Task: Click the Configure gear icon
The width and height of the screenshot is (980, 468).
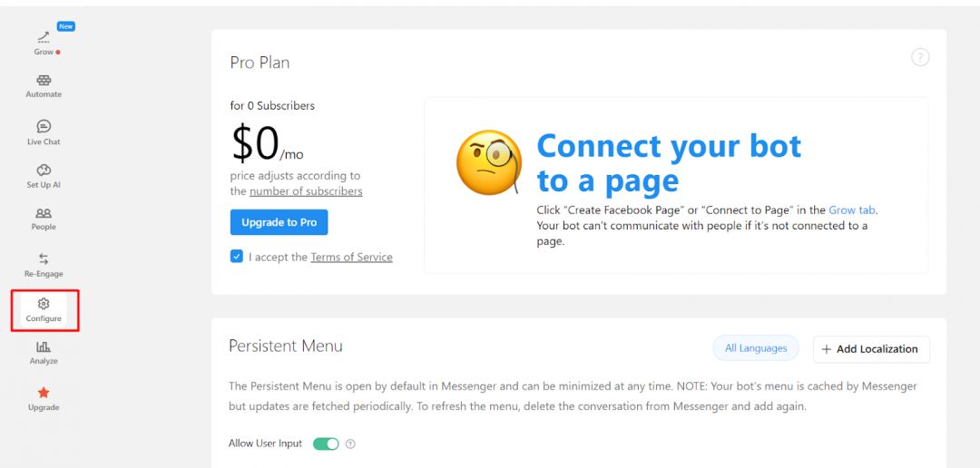Action: click(44, 305)
